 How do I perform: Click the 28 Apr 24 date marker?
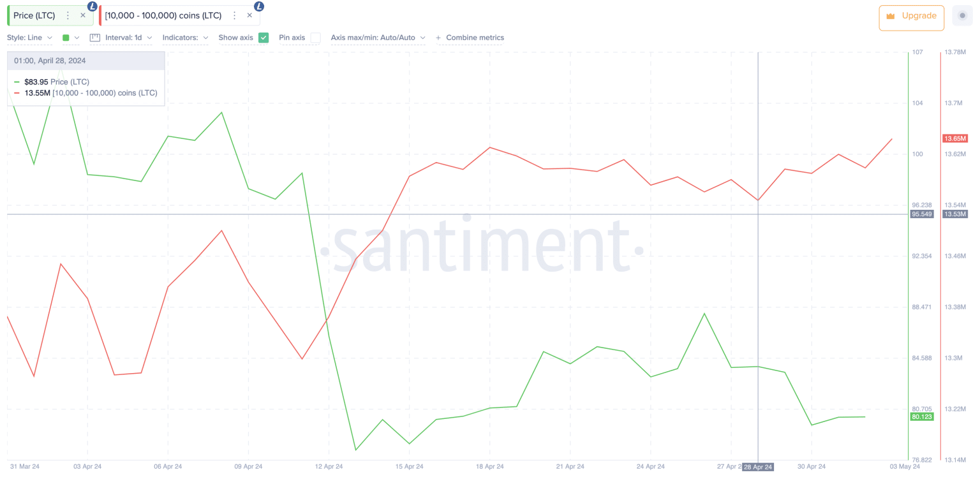758,467
